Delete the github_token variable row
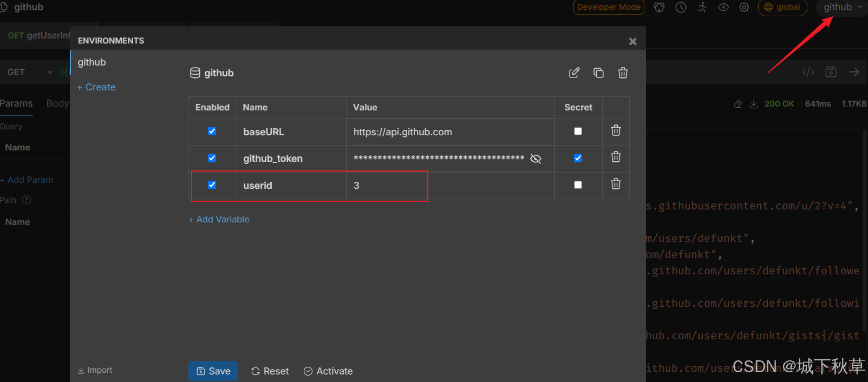868x382 pixels. coord(616,157)
